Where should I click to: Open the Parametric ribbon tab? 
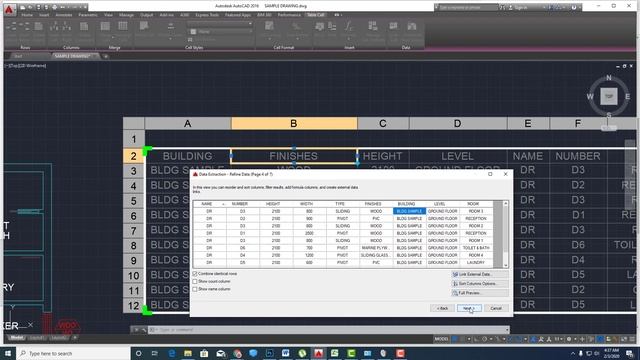tap(88, 15)
